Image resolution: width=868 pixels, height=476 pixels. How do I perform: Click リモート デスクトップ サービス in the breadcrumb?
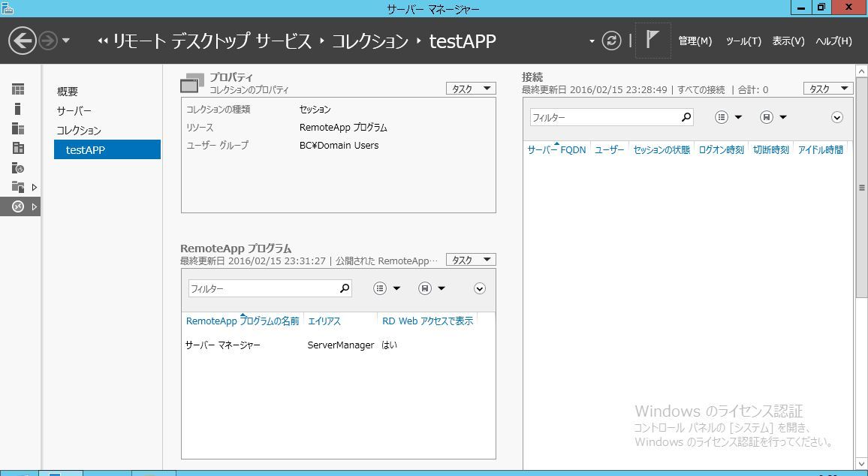[212, 41]
